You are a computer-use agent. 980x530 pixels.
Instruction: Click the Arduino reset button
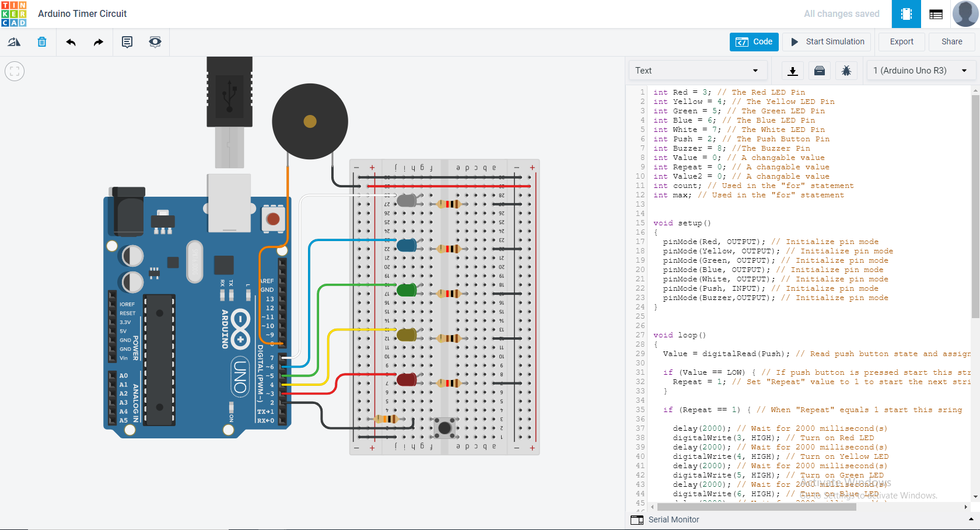272,219
